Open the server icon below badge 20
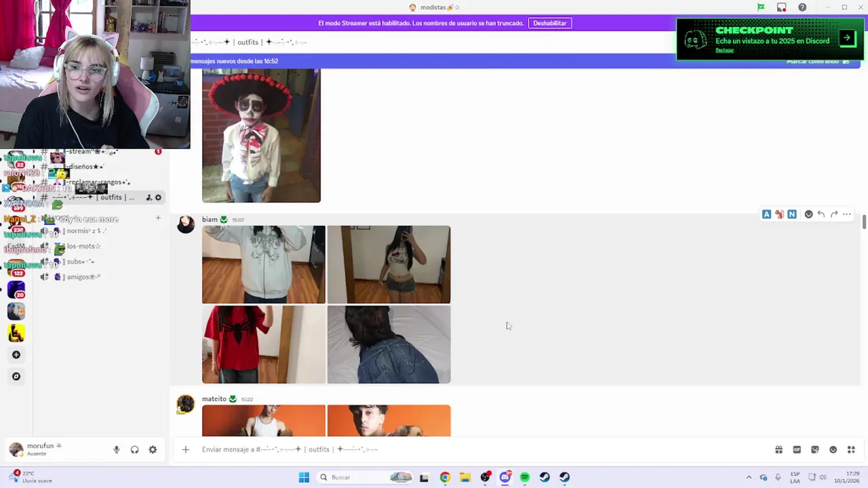 [16, 311]
